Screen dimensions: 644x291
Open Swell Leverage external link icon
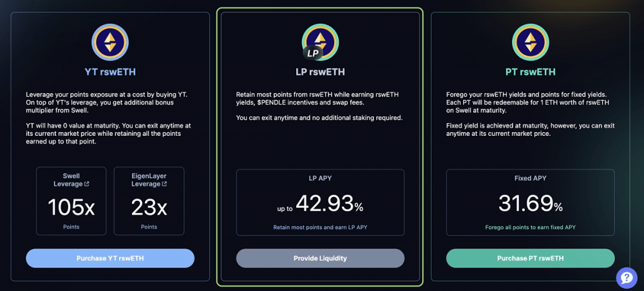pos(86,184)
